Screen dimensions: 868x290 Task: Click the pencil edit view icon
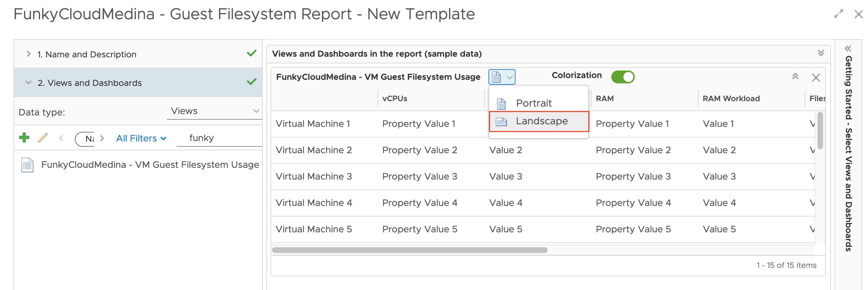tap(43, 138)
